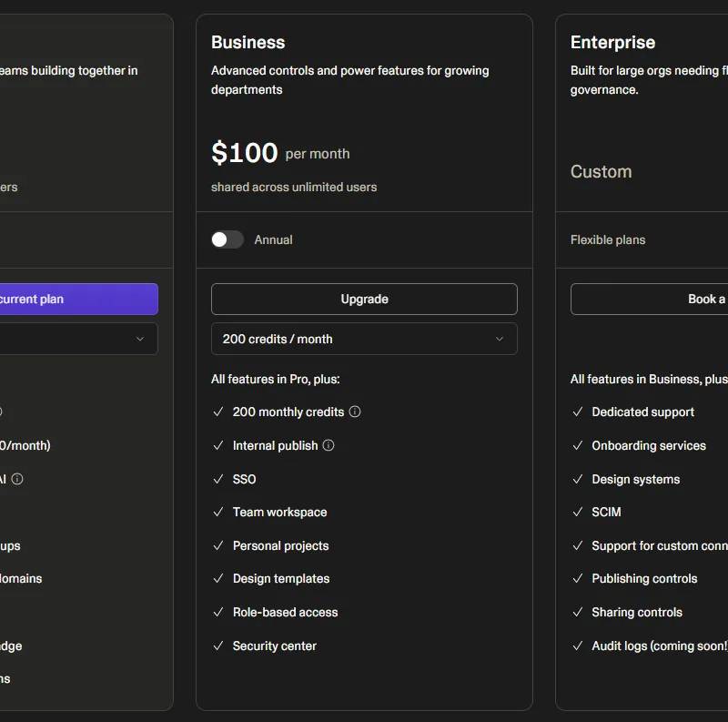Click the 'Custom' pricing text
The height and width of the screenshot is (722, 728).
(602, 172)
